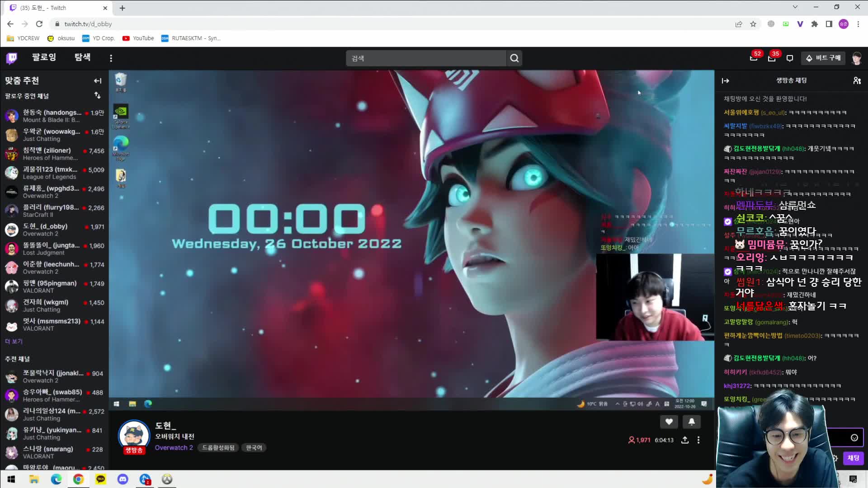Bookmark this page with star icon
The image size is (868, 488).
point(753,24)
